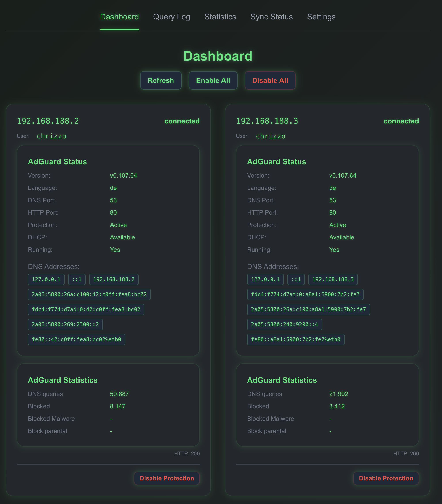Click the Dashboard page title heading
Viewport: 442px width, 504px height.
click(218, 56)
